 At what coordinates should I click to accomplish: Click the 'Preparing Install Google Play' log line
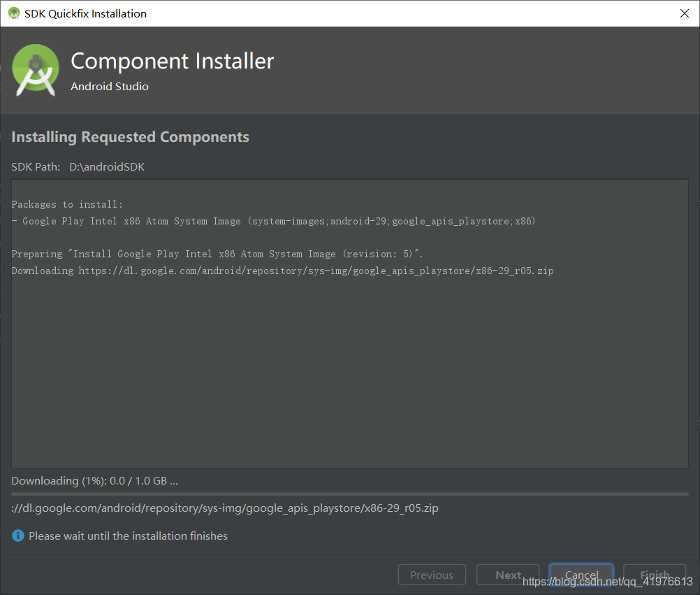point(217,254)
